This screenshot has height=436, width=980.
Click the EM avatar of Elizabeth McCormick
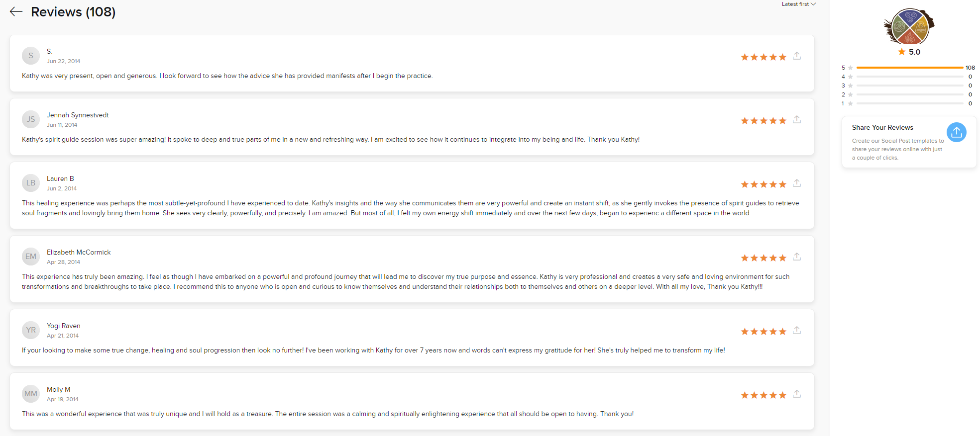click(x=31, y=257)
